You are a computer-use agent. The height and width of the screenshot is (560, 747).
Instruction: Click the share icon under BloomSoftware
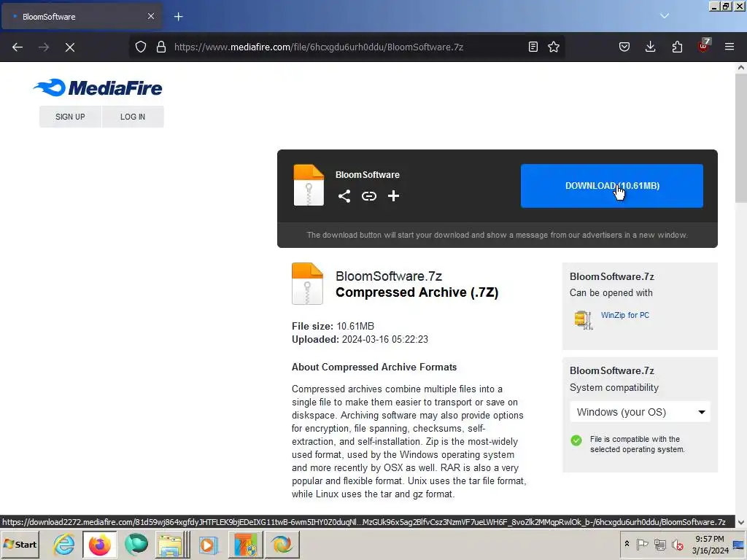coord(344,196)
